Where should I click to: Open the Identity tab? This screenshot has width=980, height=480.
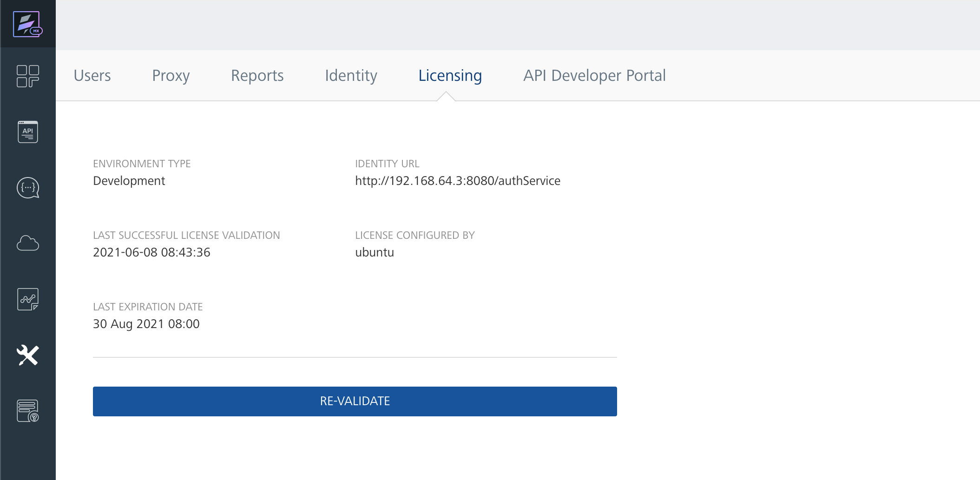[x=351, y=75]
